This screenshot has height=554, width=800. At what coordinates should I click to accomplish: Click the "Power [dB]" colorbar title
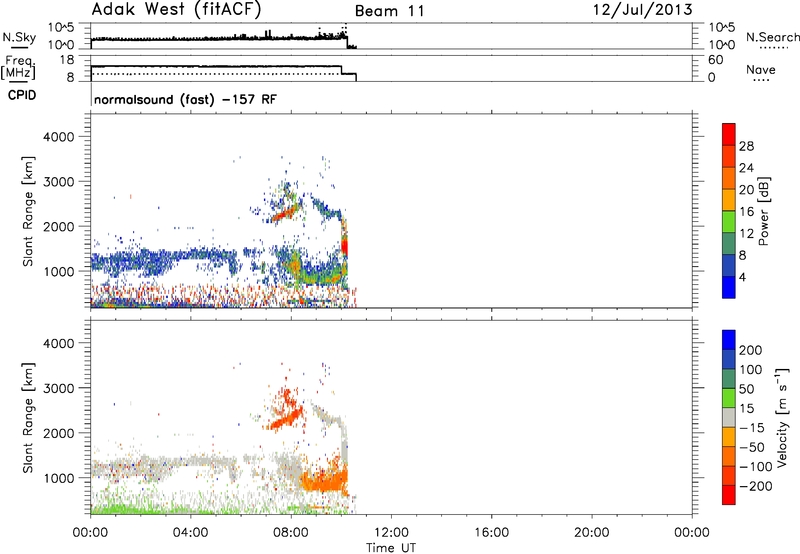click(763, 211)
